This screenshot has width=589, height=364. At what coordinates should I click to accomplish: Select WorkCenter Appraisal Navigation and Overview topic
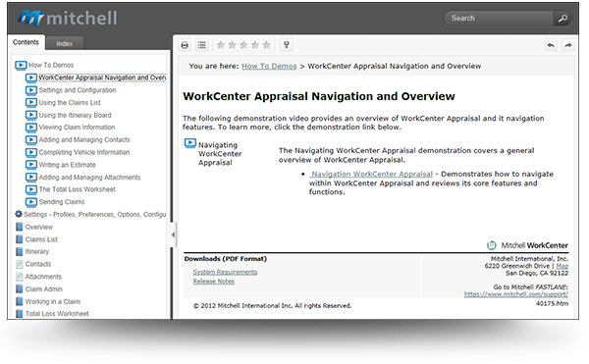102,78
